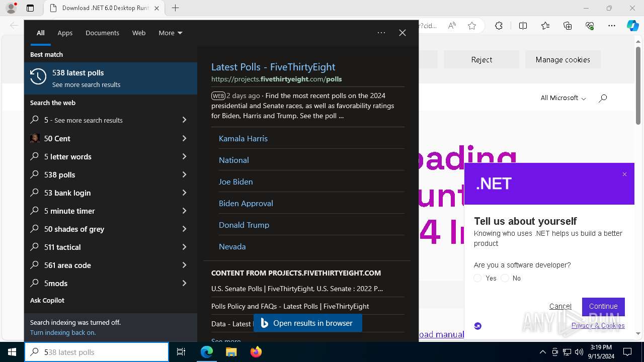Screen dimensions: 644x362
Task: Open the Nevada polls link
Action: (232, 246)
